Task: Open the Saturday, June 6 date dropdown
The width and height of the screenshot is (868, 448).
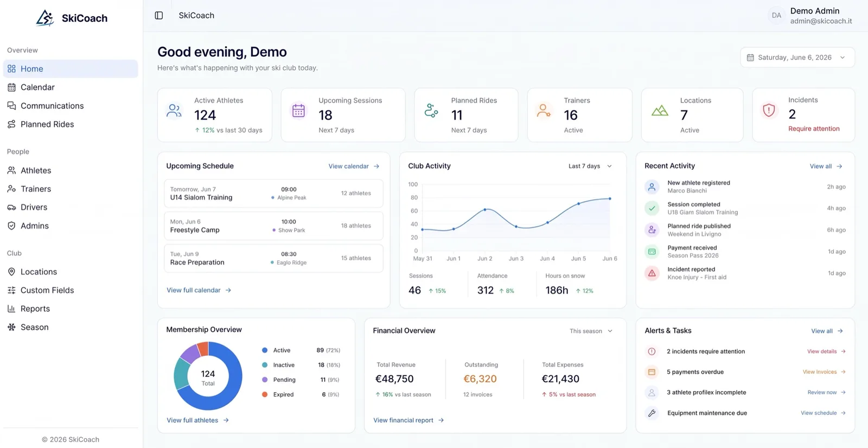Action: coord(797,57)
